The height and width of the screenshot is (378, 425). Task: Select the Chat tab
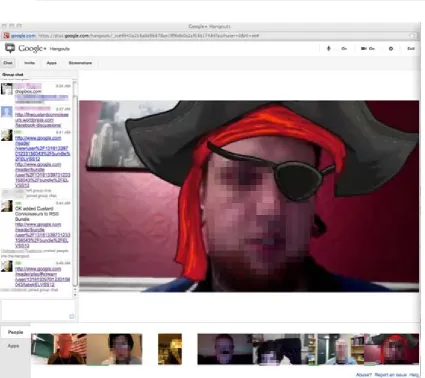8,63
